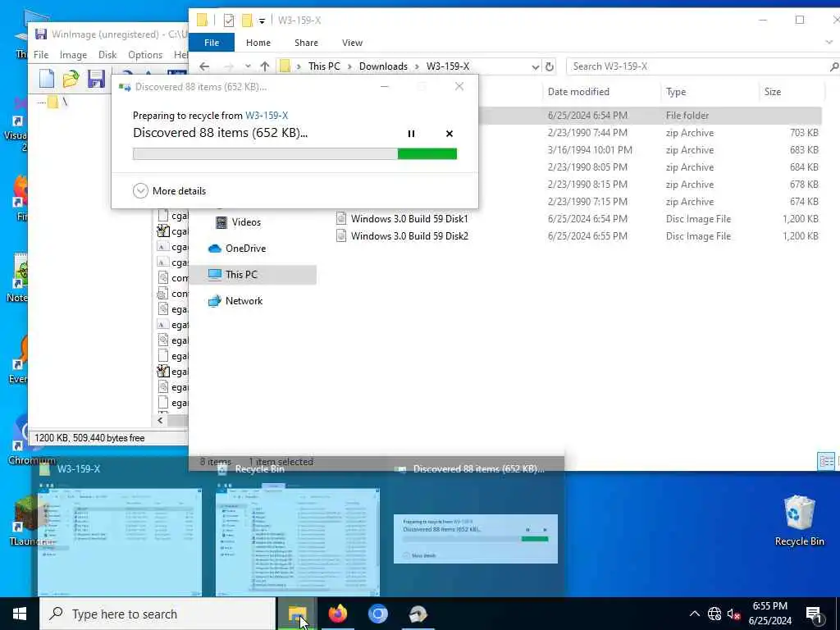
Task: Click the Properties checkmark icon in Explorer title bar
Action: [x=229, y=21]
